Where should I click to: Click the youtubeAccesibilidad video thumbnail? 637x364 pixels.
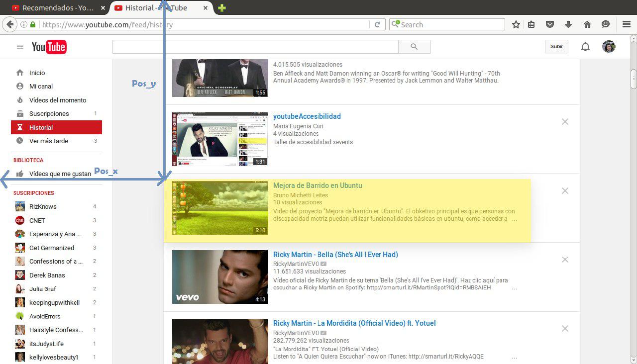point(220,139)
